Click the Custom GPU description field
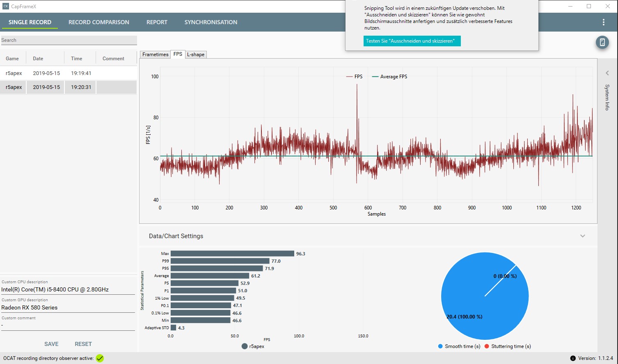The width and height of the screenshot is (618, 364). pos(68,307)
